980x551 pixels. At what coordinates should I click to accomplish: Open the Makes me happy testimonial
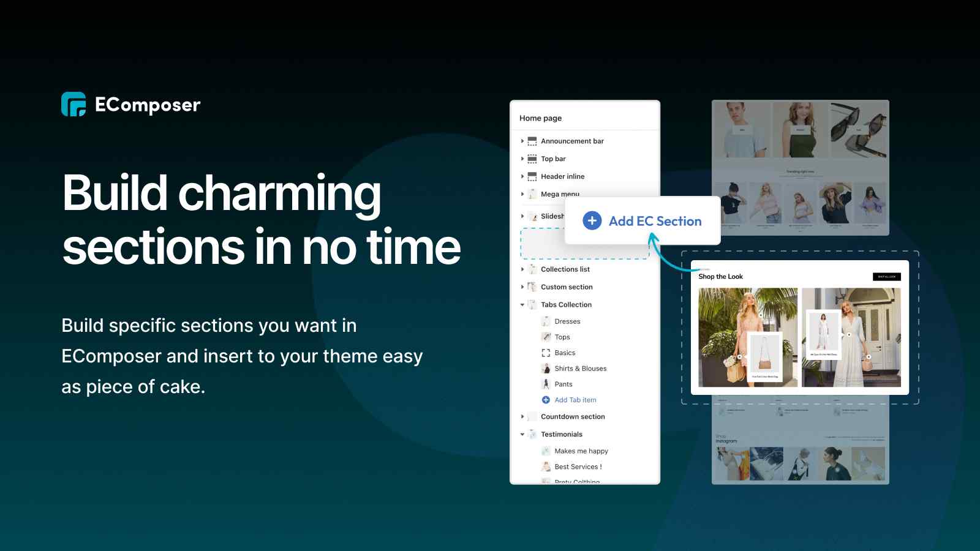click(581, 451)
